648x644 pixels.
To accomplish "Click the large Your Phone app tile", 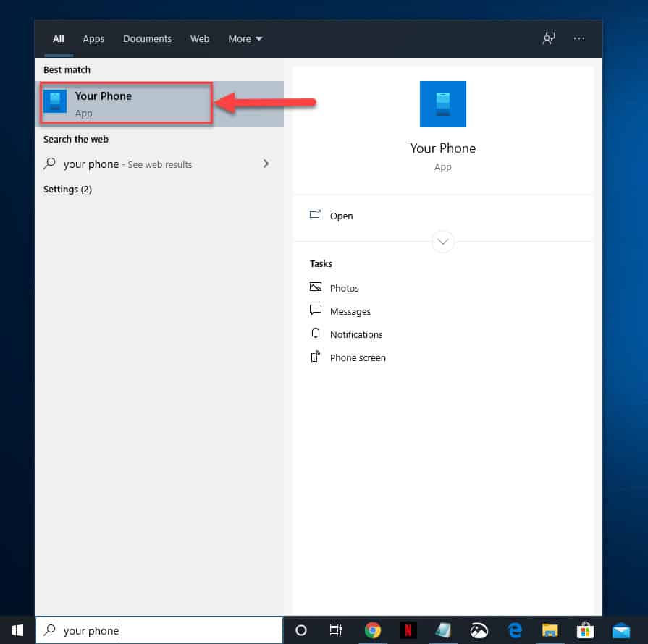I will pos(442,104).
